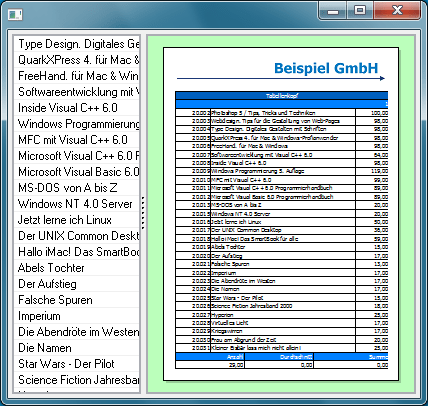Click the '29,00' count value in the preview
The image size is (428, 406).
tap(210, 365)
